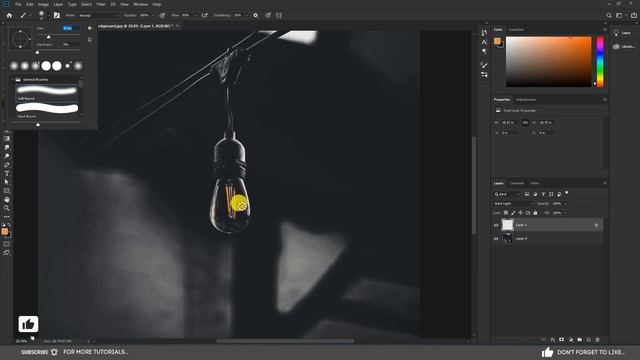The height and width of the screenshot is (360, 640).
Task: Open brush popup settings gear icon
Action: pyautogui.click(x=90, y=28)
